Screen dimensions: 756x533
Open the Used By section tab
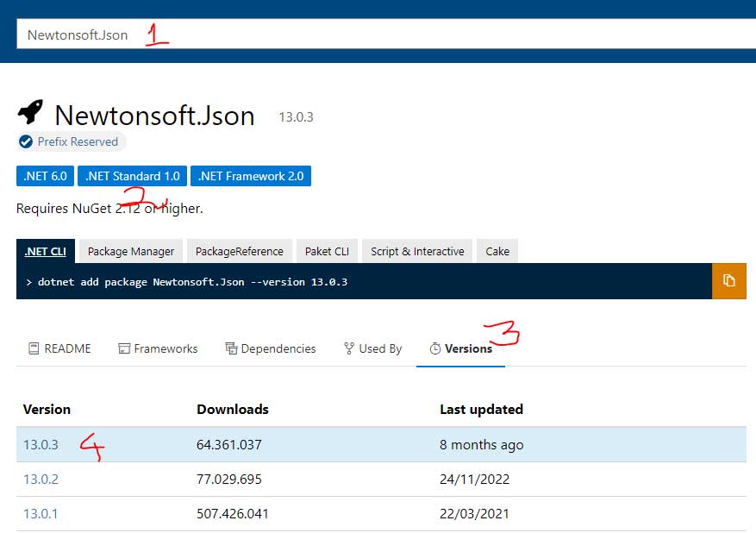click(x=373, y=348)
